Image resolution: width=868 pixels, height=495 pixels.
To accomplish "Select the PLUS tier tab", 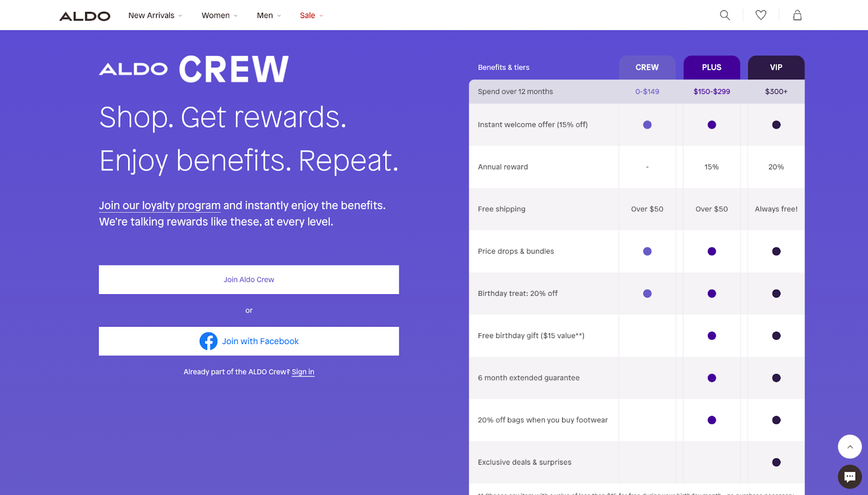I will 711,67.
